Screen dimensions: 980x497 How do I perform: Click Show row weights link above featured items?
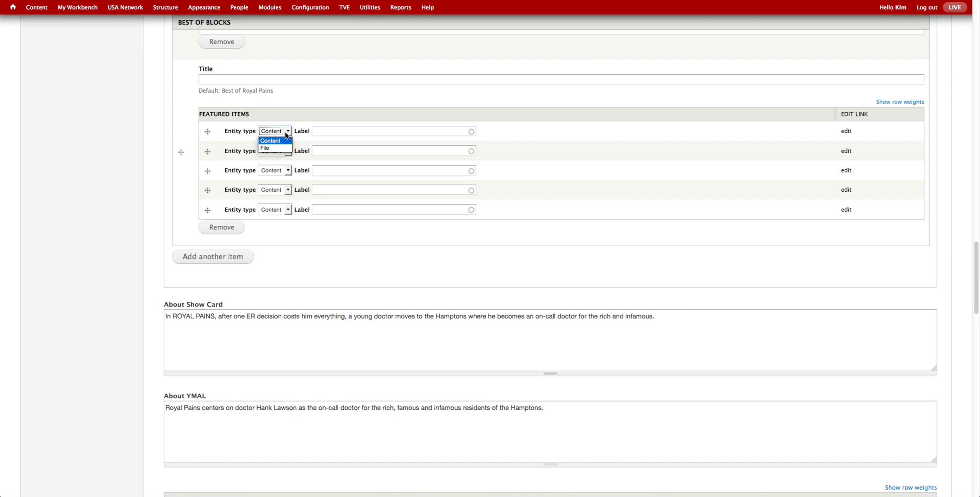pyautogui.click(x=900, y=102)
